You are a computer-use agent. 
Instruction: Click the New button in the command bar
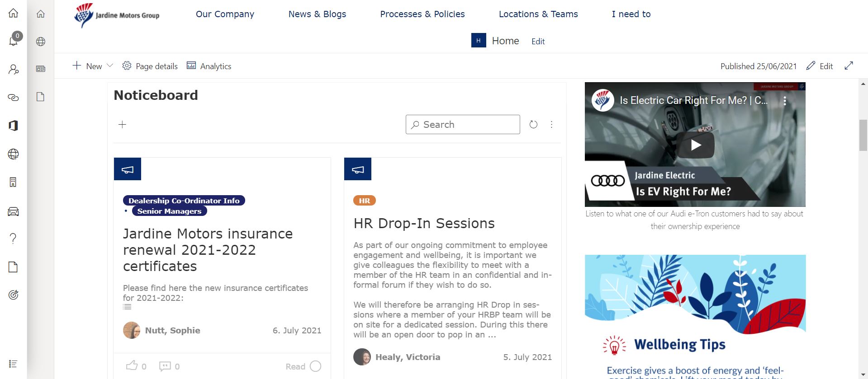coord(87,66)
